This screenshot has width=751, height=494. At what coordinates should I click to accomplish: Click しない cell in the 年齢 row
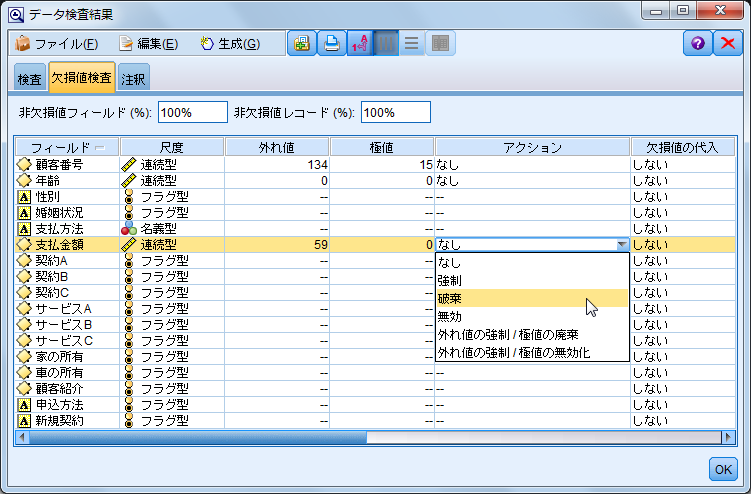pyautogui.click(x=683, y=181)
